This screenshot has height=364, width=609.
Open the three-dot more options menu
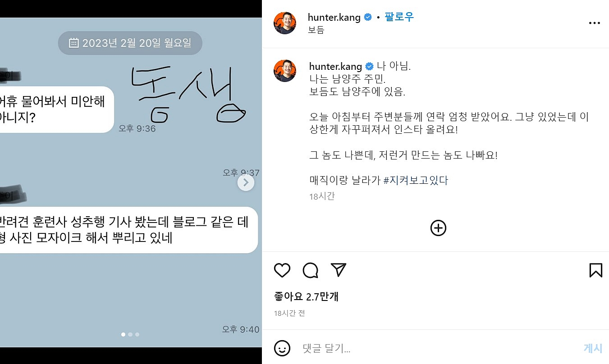[x=595, y=23]
